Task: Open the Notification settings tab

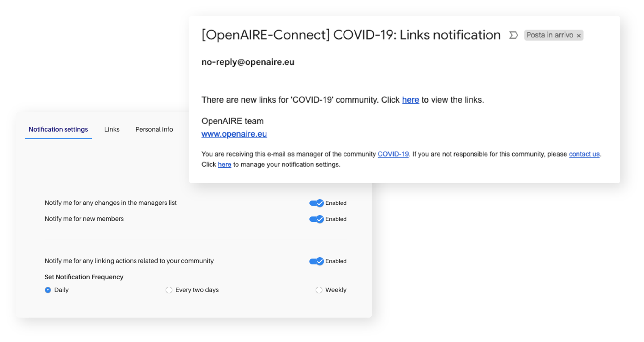Action: (58, 129)
